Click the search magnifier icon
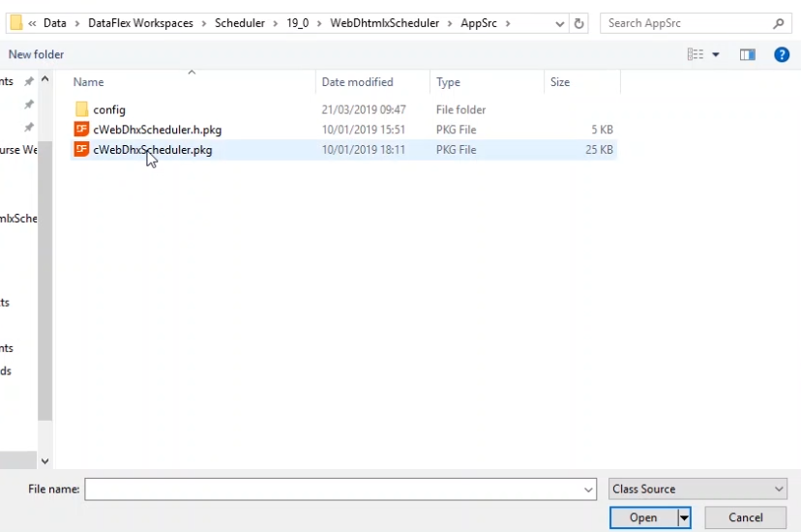This screenshot has height=532, width=801. [x=779, y=23]
